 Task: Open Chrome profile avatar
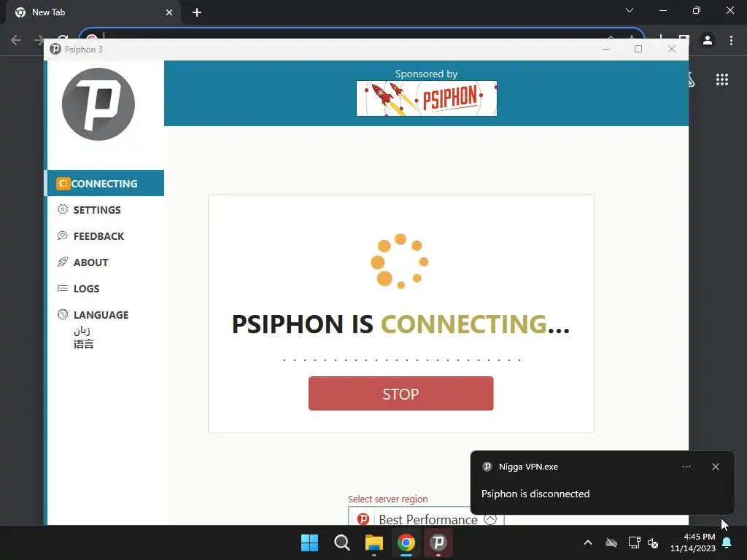[x=708, y=40]
